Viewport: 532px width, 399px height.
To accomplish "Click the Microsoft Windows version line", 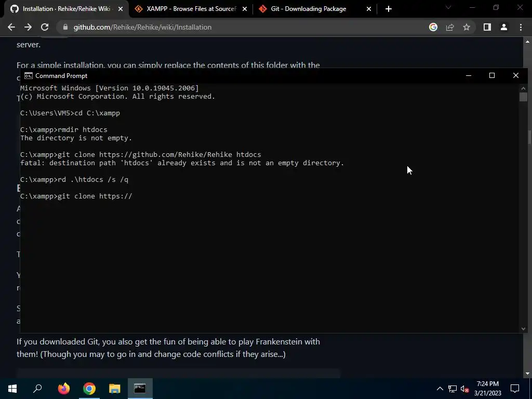I will pos(110,88).
